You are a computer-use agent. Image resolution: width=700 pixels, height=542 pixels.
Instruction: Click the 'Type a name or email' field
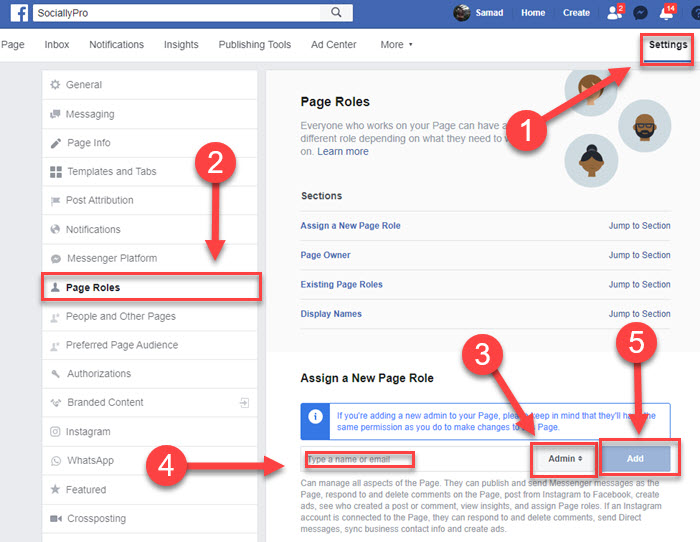pyautogui.click(x=416, y=459)
